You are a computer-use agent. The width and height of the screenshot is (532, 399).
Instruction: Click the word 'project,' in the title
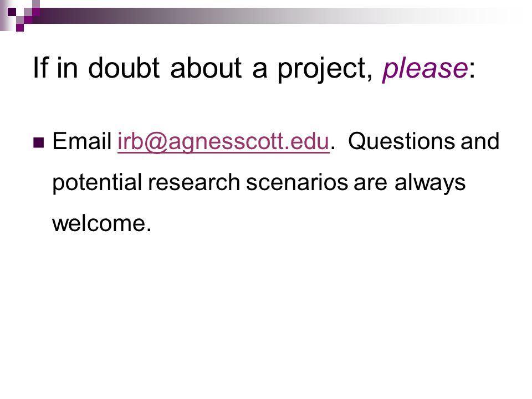coord(325,70)
